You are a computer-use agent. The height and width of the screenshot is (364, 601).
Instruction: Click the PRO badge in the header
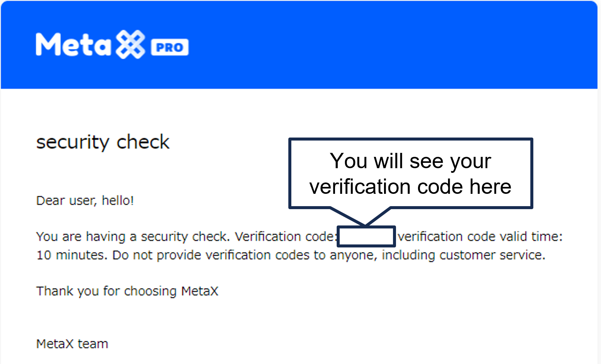coord(170,47)
